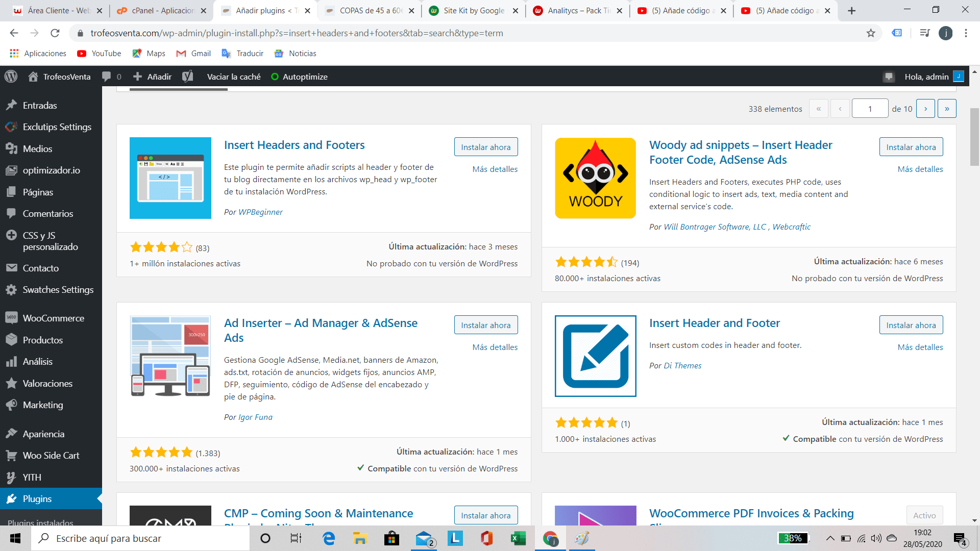
Task: Switch to the cPanel browser tab
Action: tap(162, 10)
